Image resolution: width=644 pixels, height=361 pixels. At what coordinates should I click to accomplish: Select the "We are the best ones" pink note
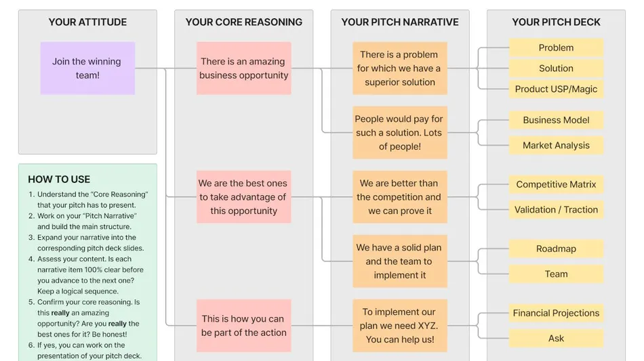(244, 197)
